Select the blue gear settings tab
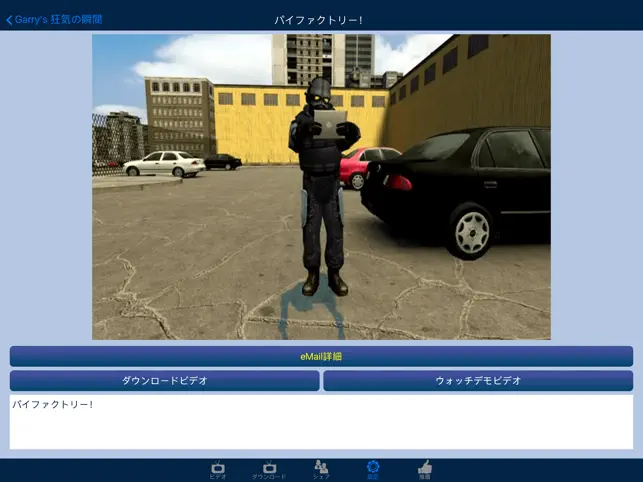Image resolution: width=643 pixels, height=482 pixels. (x=373, y=470)
